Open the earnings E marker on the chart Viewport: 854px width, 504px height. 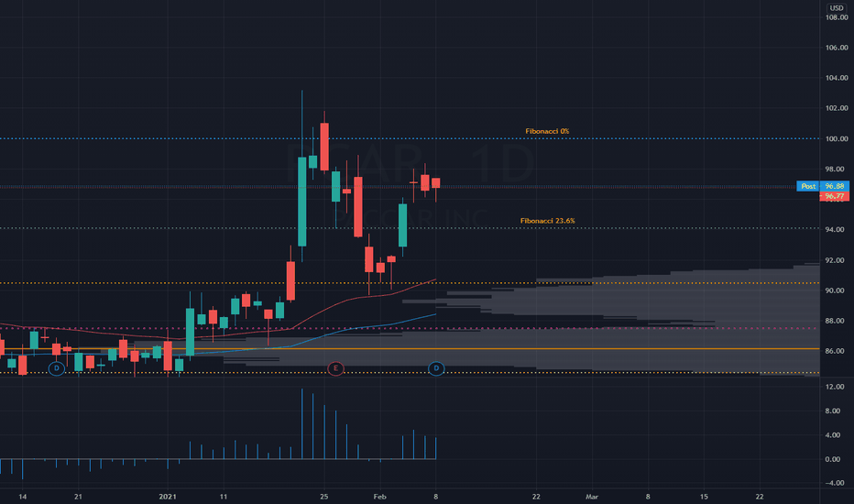click(335, 369)
